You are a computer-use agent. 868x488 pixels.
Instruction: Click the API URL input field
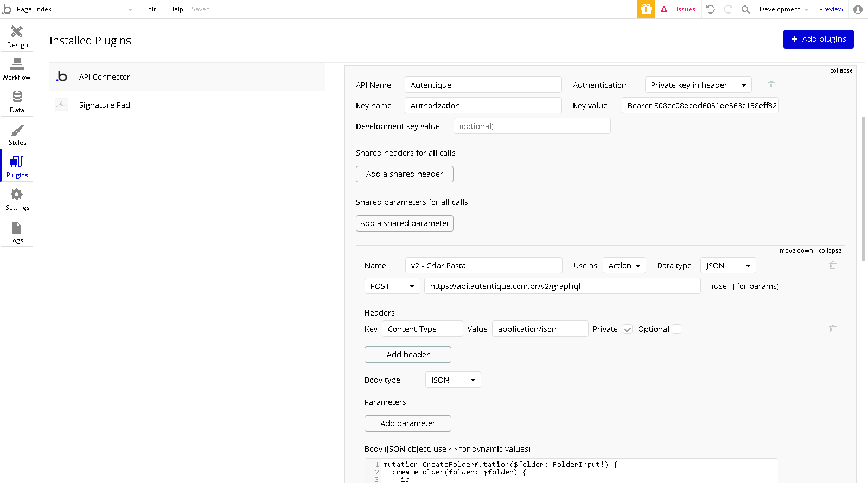pyautogui.click(x=562, y=286)
